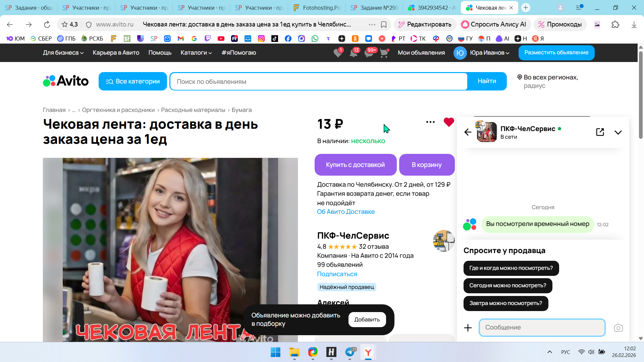644x362 pixels.
Task: Click the Купить с доставкой button
Action: (355, 165)
